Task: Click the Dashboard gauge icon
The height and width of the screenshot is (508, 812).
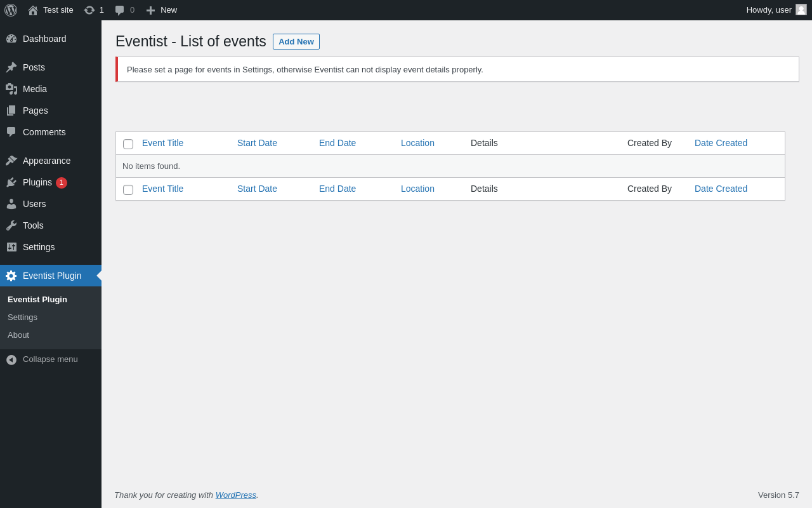Action: pos(11,39)
